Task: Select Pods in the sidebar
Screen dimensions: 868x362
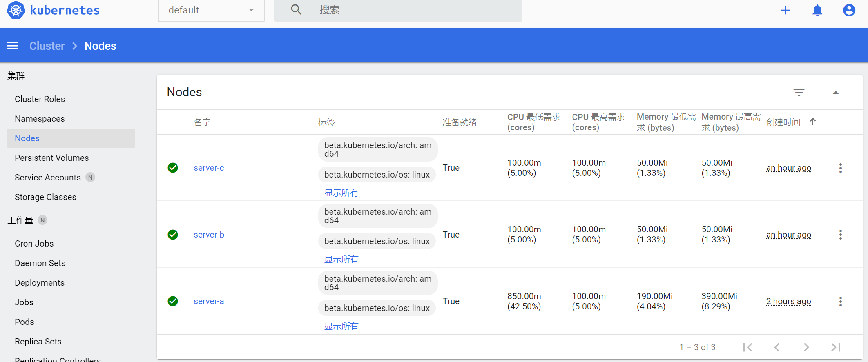Action: [x=25, y=322]
